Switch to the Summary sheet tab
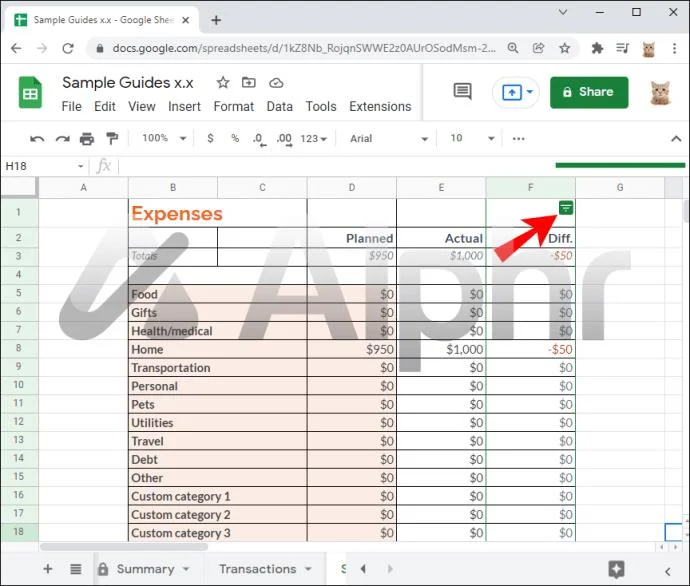Screen dimensions: 690x586 point(146,569)
